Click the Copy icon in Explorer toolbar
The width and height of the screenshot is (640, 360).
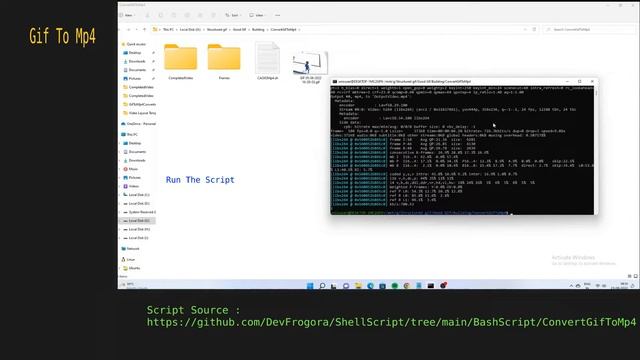pos(160,15)
